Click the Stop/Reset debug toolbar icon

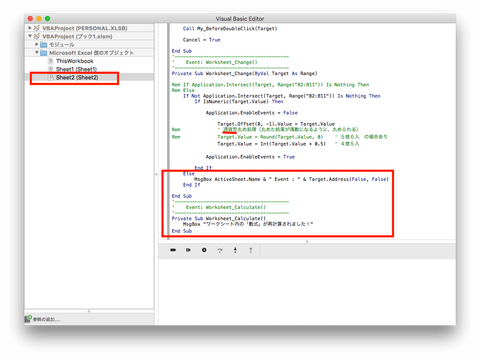[204, 250]
